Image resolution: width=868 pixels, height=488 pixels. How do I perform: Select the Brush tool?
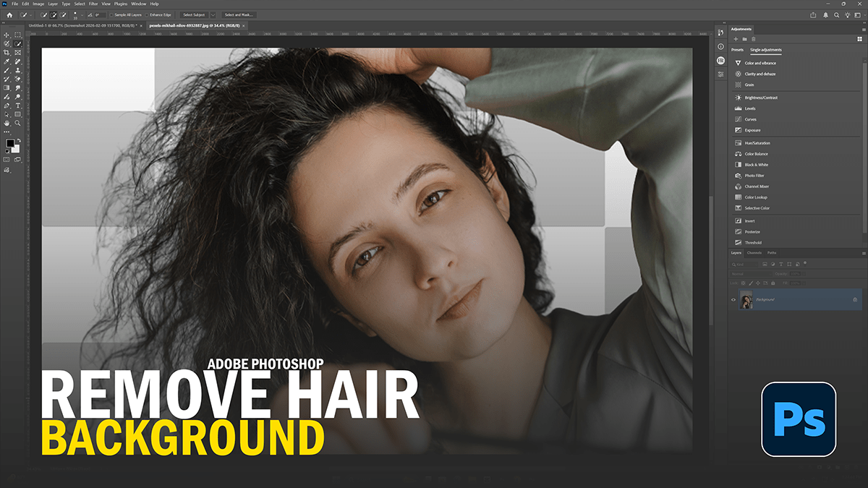click(x=7, y=72)
